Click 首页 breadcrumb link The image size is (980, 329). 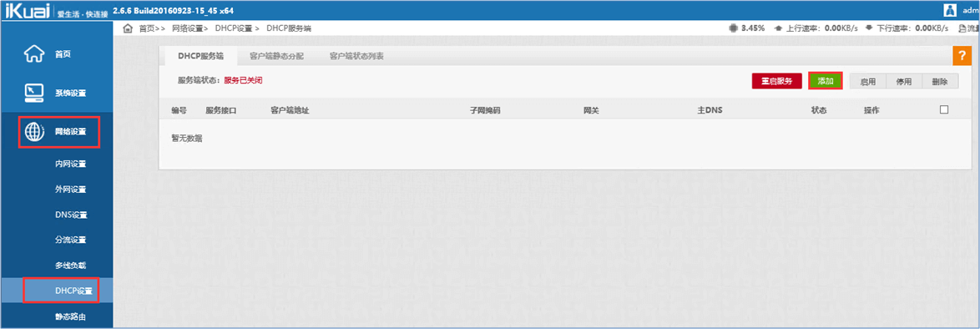click(x=146, y=28)
